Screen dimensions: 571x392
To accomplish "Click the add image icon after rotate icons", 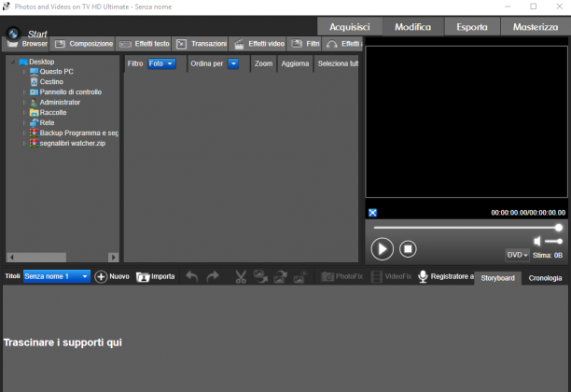I will click(x=300, y=276).
